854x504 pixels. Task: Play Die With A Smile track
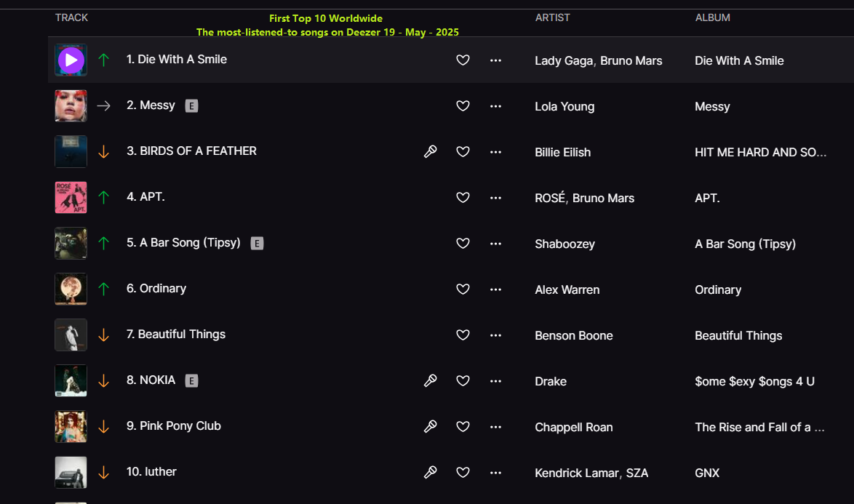pos(71,60)
